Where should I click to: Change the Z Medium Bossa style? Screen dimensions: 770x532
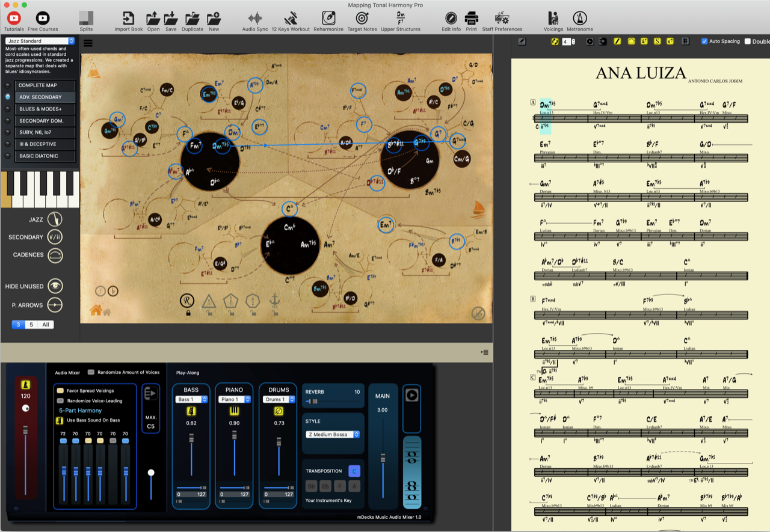click(x=332, y=434)
